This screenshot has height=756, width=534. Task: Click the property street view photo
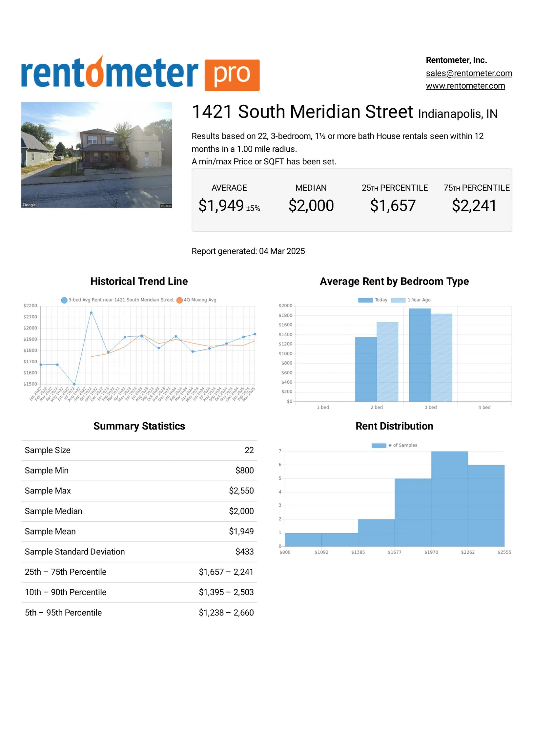(x=96, y=155)
